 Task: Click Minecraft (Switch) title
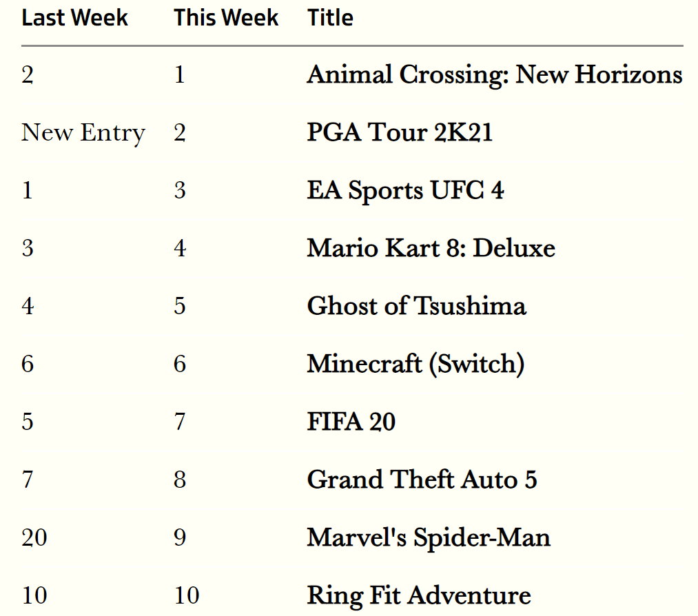click(x=415, y=364)
